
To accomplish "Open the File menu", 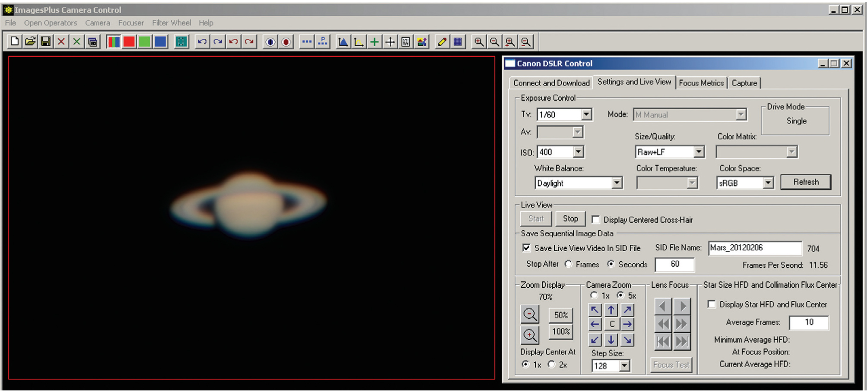I will click(10, 23).
